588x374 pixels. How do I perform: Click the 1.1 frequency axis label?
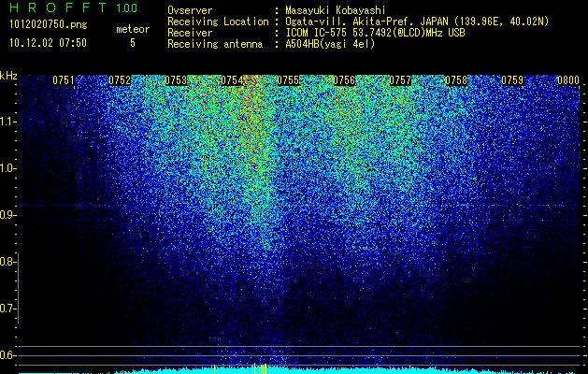pos(7,122)
